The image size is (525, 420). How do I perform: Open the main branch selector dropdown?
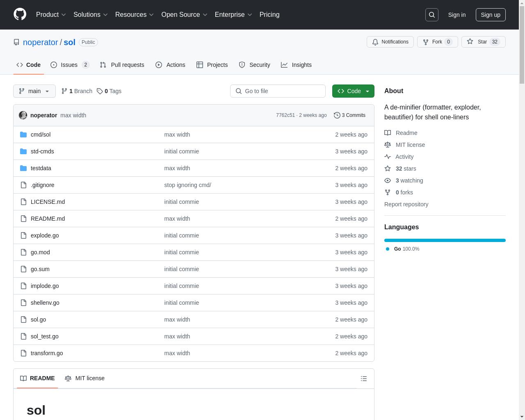click(34, 91)
